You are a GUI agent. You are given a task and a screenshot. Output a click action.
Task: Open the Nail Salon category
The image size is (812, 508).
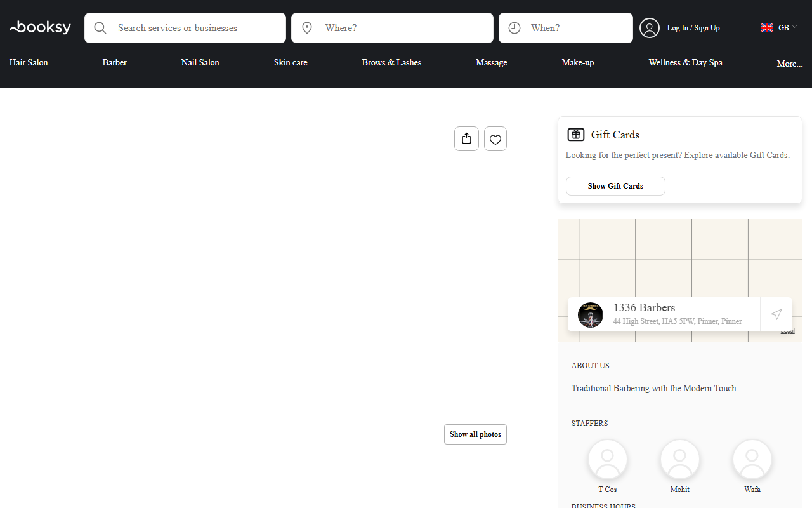[200, 62]
